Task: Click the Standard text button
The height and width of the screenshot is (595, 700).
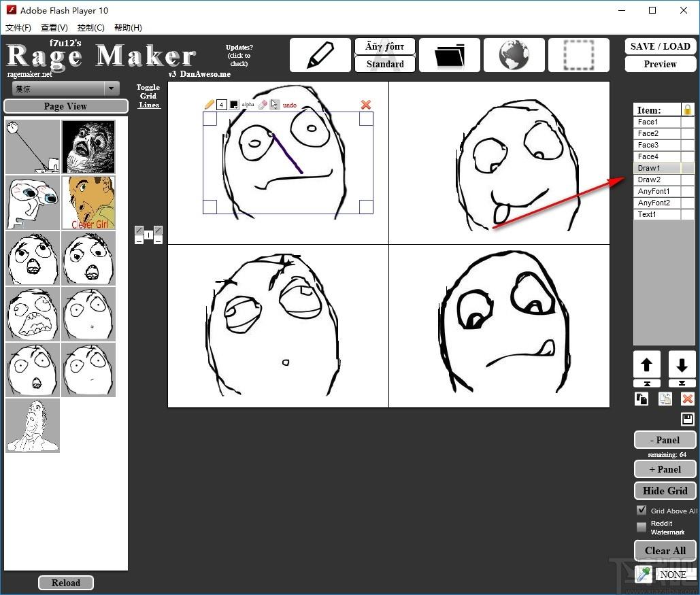Action: pos(385,64)
